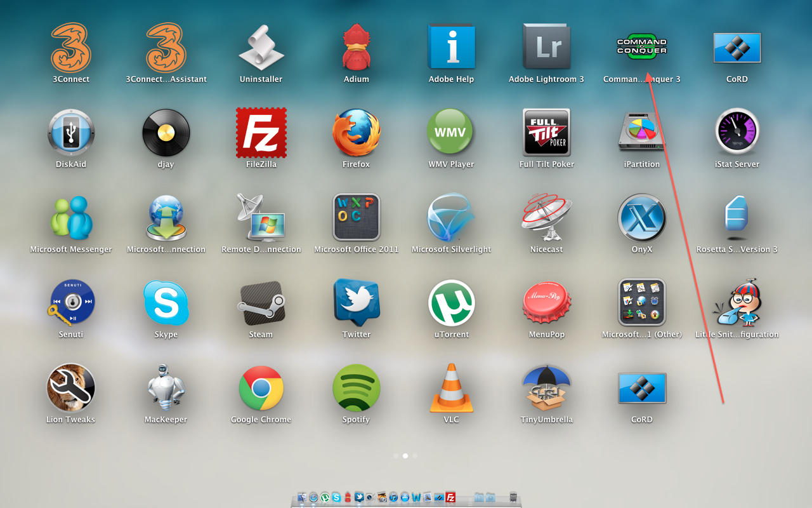Launch Spotify
812x508 pixels.
[356, 388]
